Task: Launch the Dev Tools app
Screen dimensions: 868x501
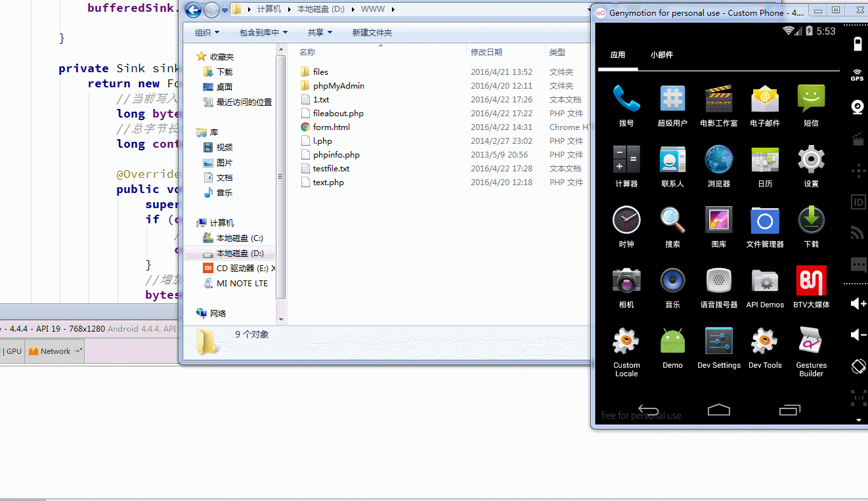Action: coord(765,341)
